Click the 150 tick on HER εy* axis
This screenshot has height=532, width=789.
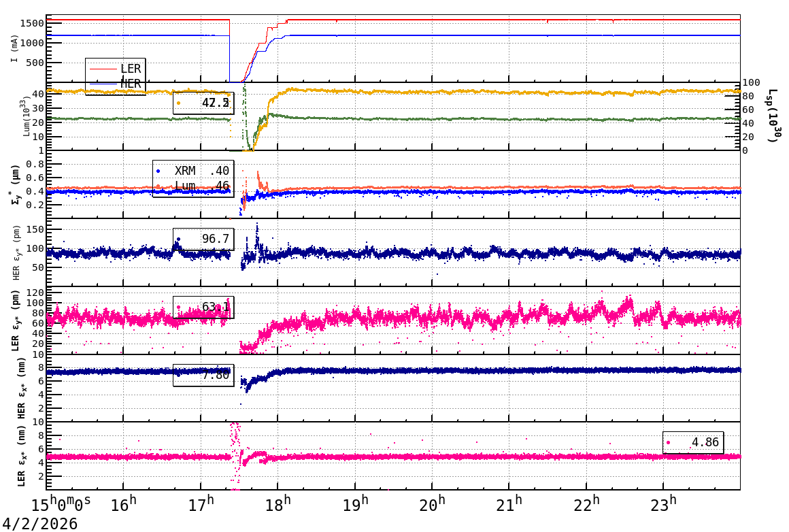pos(35,229)
